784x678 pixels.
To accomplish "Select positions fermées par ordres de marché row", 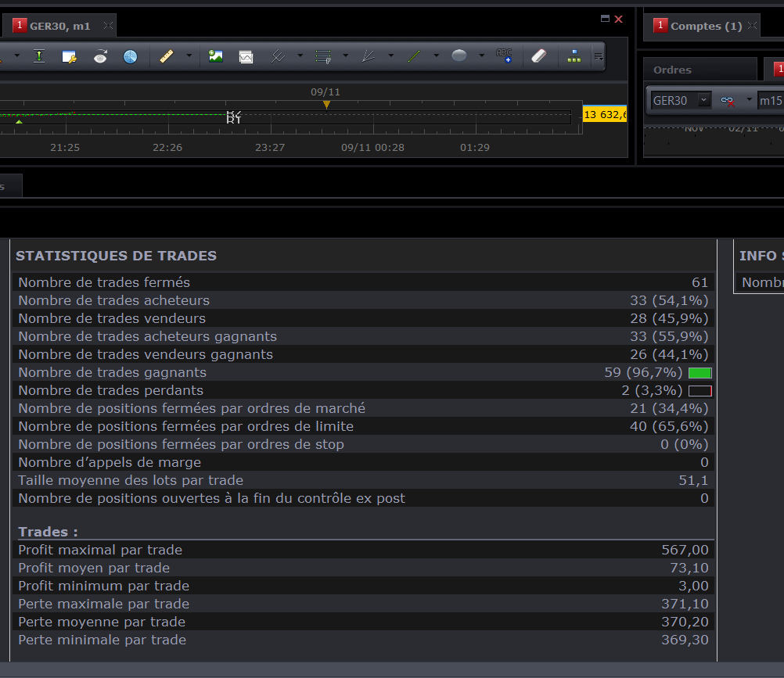I will pos(364,408).
